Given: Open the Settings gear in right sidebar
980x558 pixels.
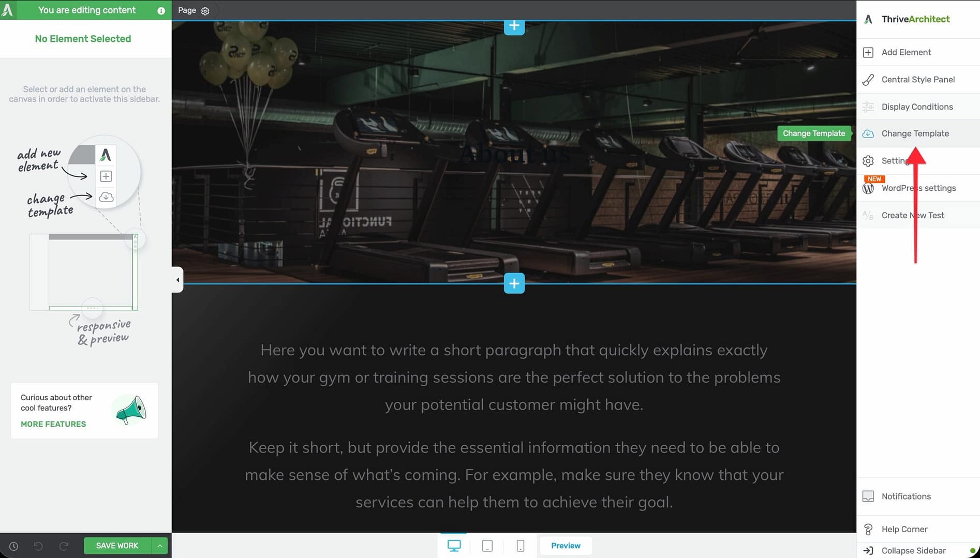Looking at the screenshot, I should tap(868, 161).
